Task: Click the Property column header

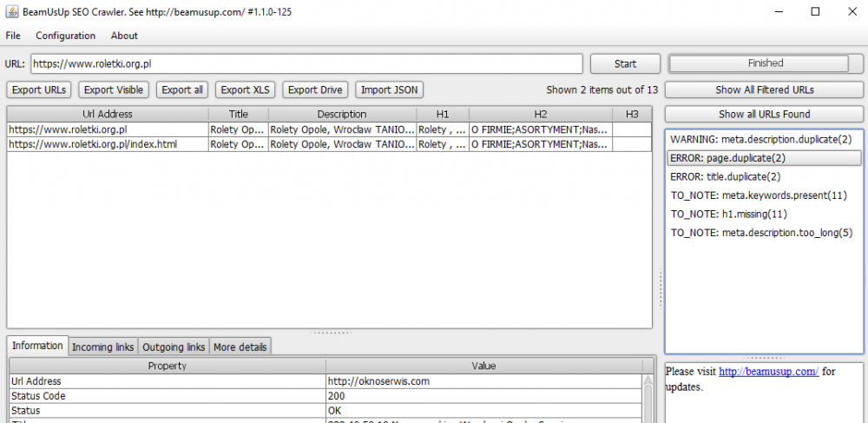Action: point(168,366)
